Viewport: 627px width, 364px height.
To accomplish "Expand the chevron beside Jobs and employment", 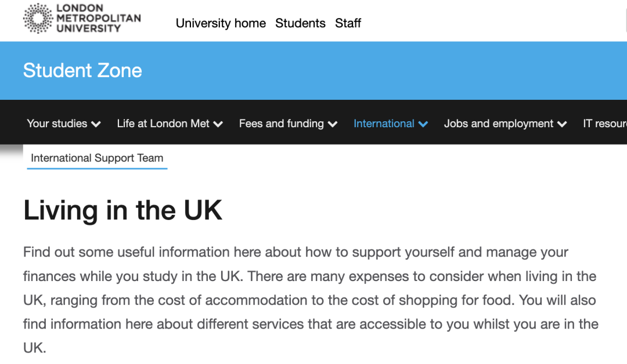I will [x=562, y=124].
